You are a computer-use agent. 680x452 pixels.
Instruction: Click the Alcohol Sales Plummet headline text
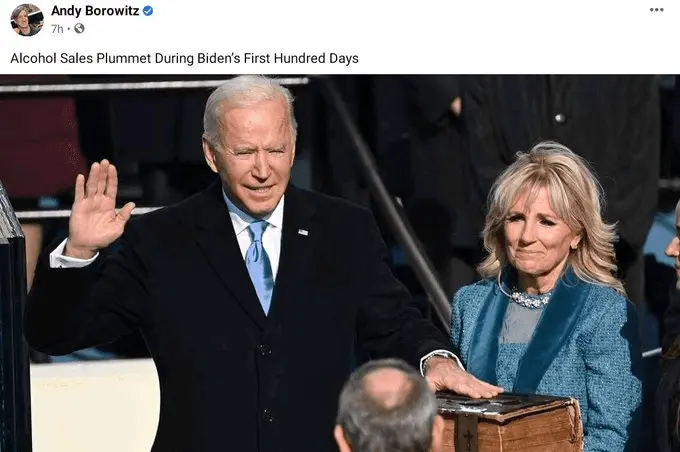pyautogui.click(x=184, y=58)
